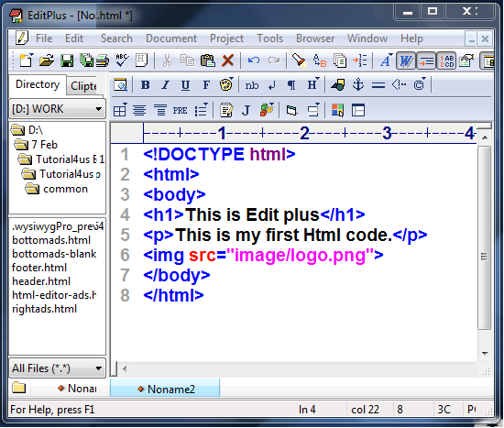
Task: Click the vertical scrollbar down arrow
Action: 485,354
